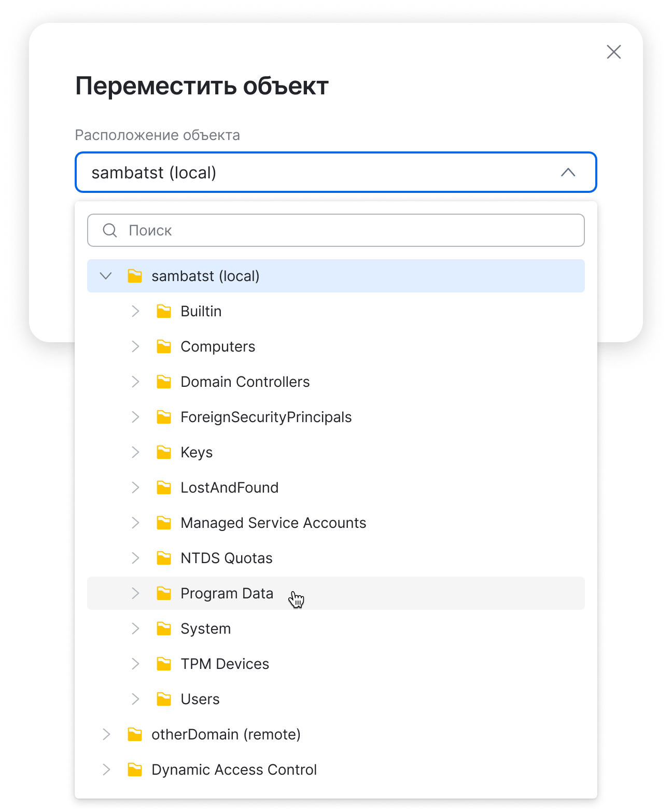The image size is (672, 811).
Task: Click the Builtin folder icon
Action: (x=164, y=311)
